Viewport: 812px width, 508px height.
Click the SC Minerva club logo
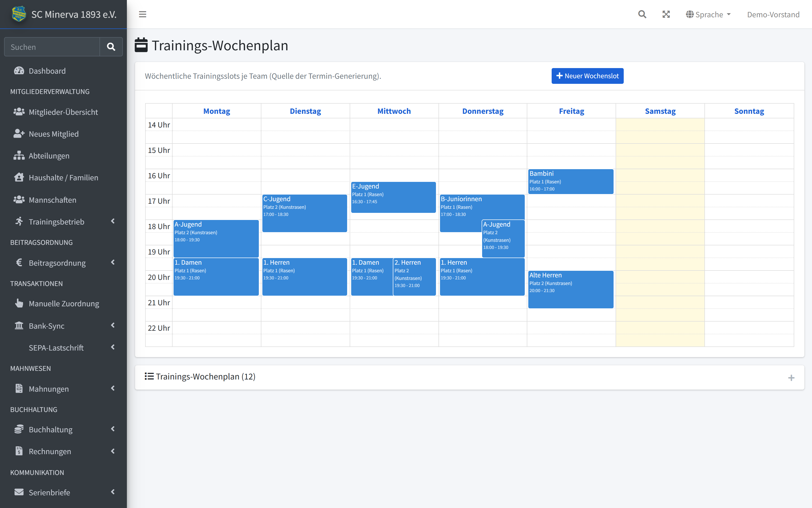tap(19, 14)
